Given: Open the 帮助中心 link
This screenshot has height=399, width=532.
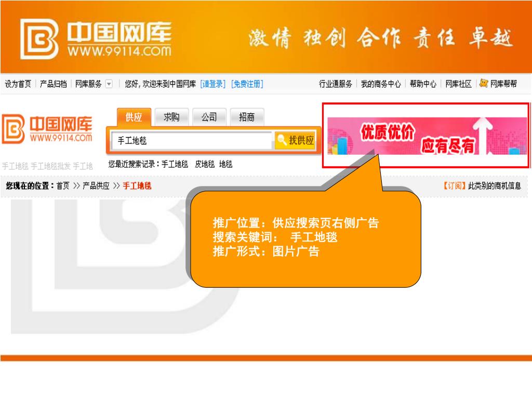Looking at the screenshot, I should (423, 84).
